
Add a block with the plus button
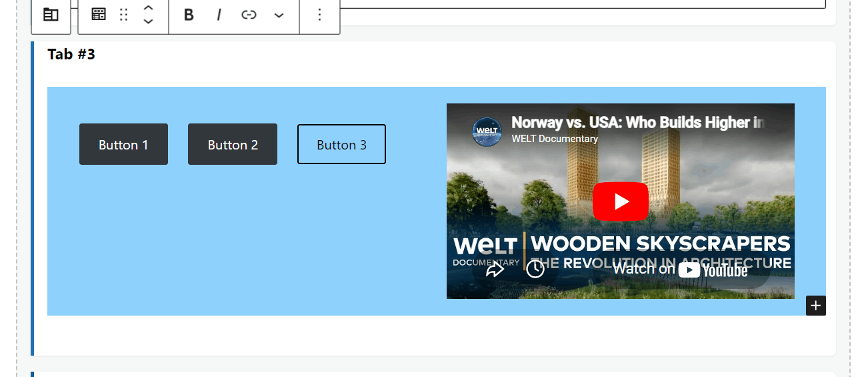point(816,306)
